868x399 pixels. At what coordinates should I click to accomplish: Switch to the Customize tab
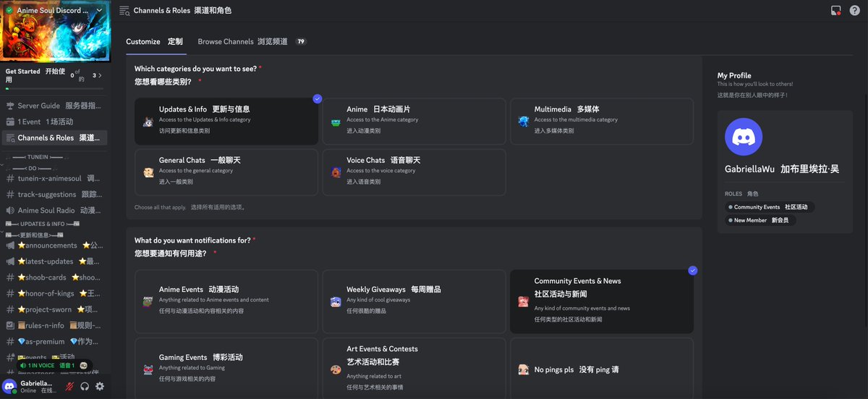click(154, 41)
